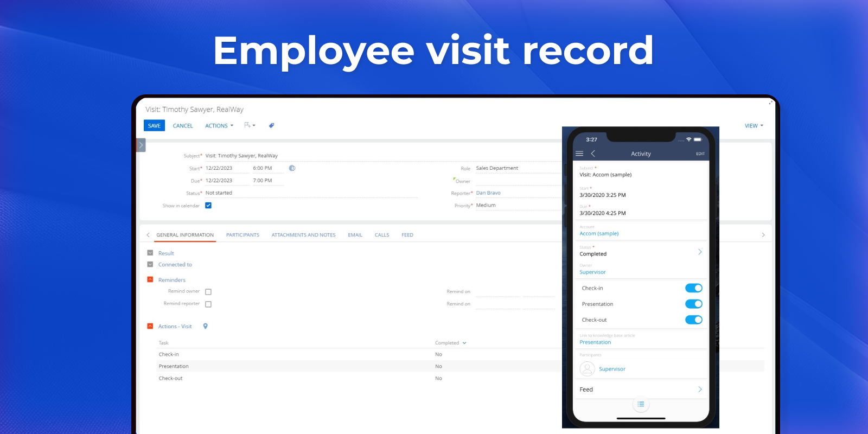Open the Dan Bravo reporter link
868x434 pixels.
coord(488,193)
